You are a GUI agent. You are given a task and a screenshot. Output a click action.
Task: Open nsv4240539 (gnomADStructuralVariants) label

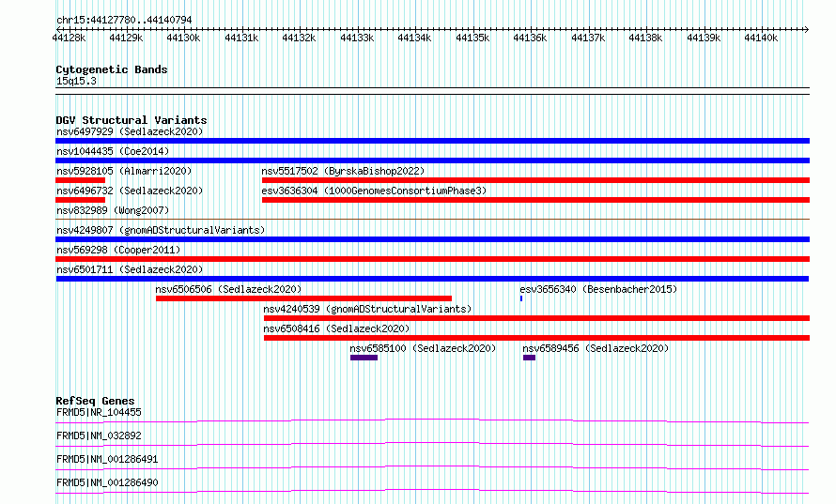tap(367, 309)
